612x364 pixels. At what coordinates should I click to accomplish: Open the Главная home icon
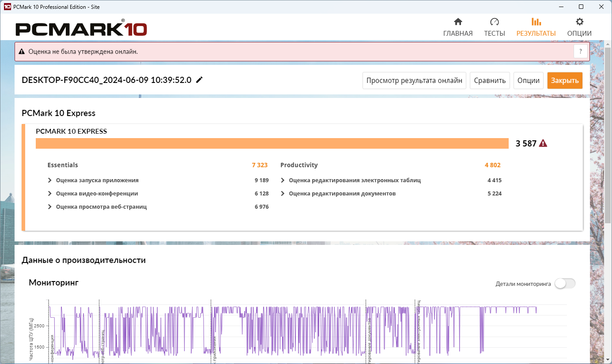[x=458, y=22]
